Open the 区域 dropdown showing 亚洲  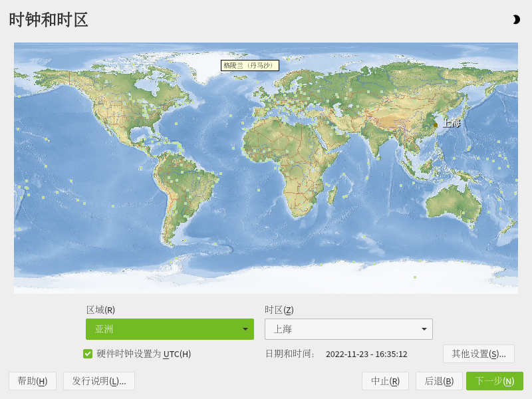(170, 329)
